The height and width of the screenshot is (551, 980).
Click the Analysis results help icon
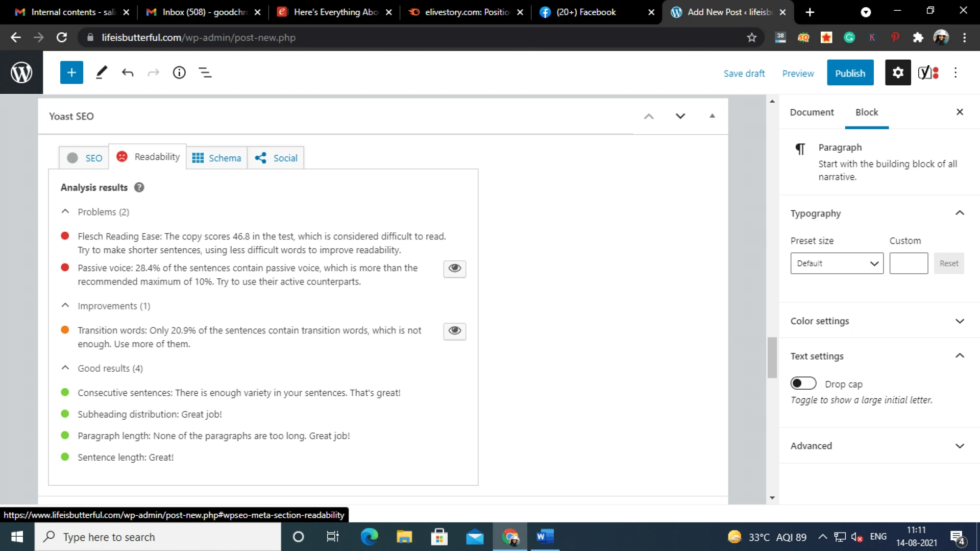[139, 187]
